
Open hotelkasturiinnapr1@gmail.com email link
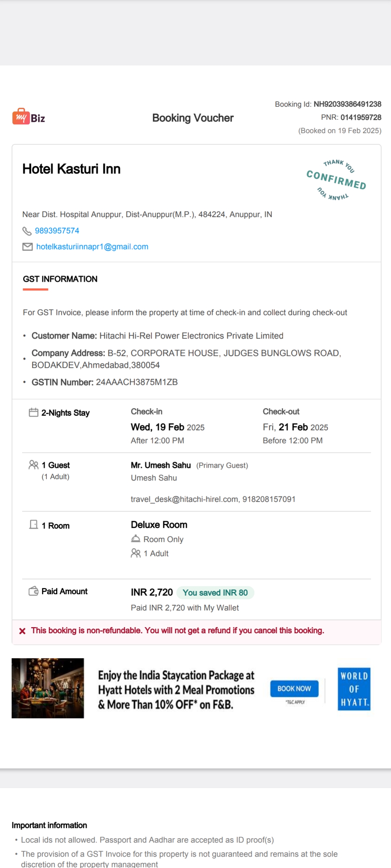tap(92, 247)
